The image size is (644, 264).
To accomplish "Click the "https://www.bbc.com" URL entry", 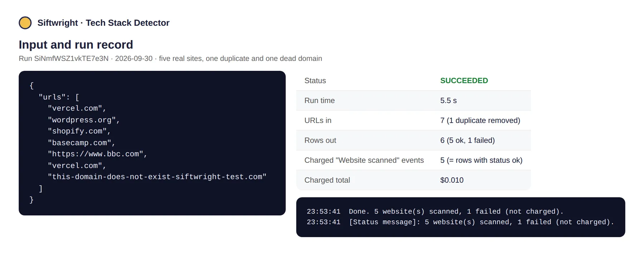I will pos(96,154).
